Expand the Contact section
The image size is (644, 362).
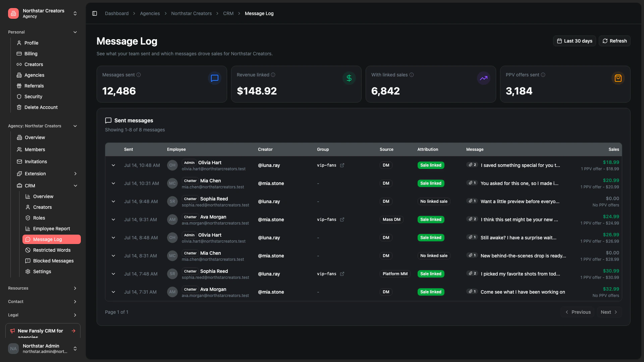75,302
